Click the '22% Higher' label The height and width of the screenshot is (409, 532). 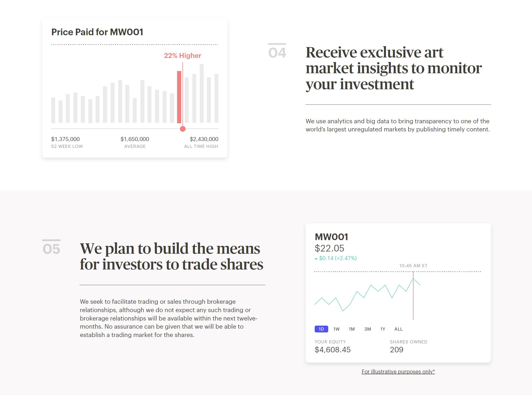pos(183,56)
